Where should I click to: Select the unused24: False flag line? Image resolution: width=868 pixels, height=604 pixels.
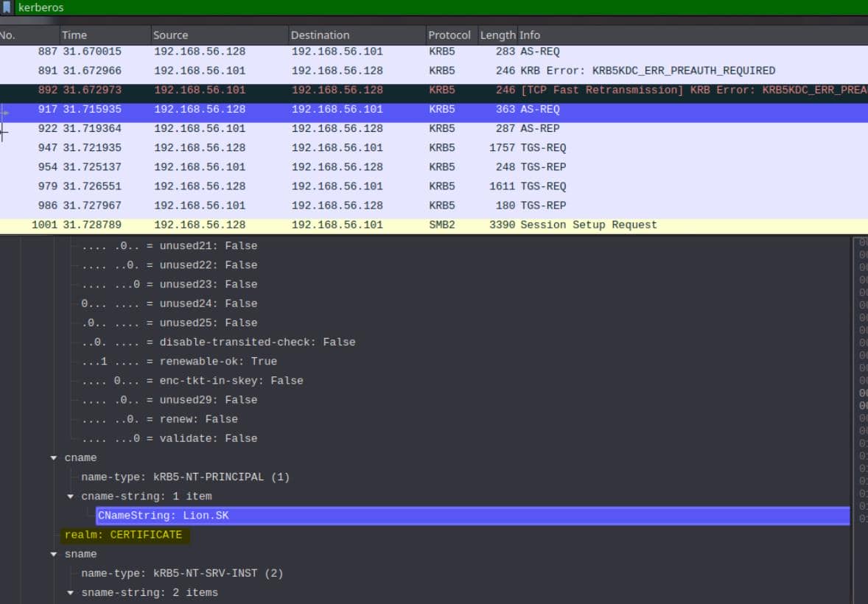pyautogui.click(x=169, y=304)
